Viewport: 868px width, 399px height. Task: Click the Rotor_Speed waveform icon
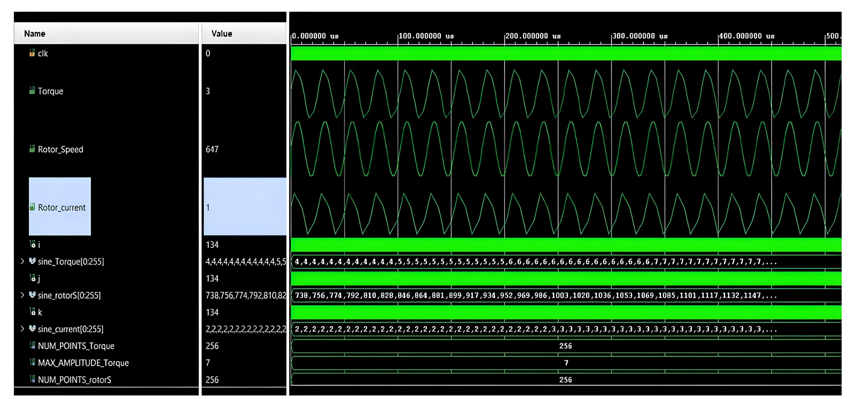32,149
